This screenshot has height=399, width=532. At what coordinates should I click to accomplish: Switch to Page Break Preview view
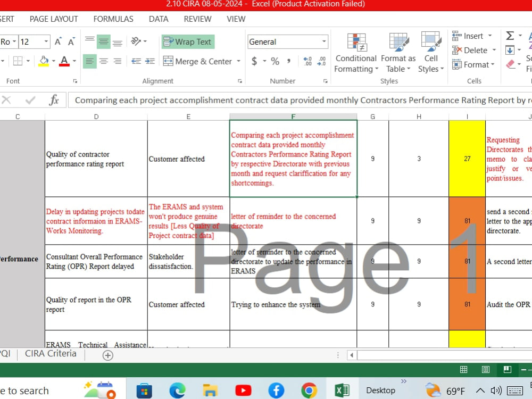(508, 370)
